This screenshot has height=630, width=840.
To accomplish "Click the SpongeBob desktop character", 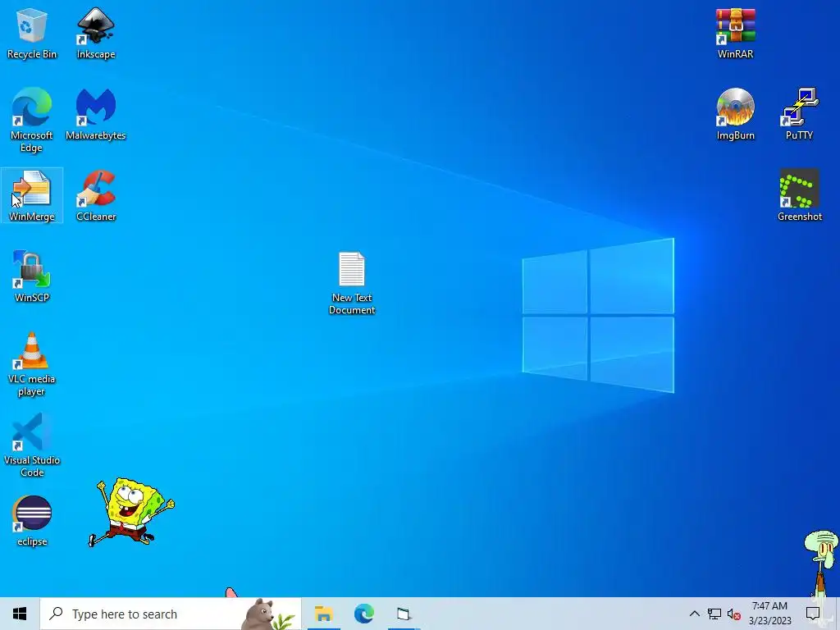I will (x=131, y=512).
